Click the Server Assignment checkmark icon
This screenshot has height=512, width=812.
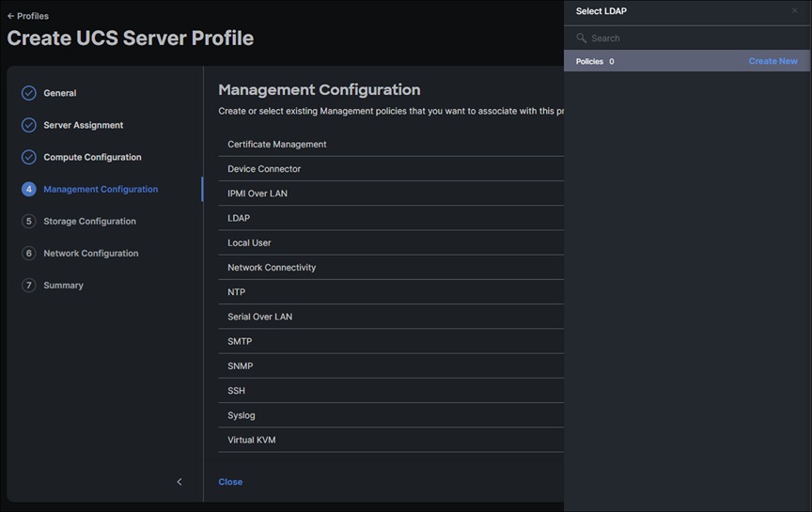[x=29, y=125]
